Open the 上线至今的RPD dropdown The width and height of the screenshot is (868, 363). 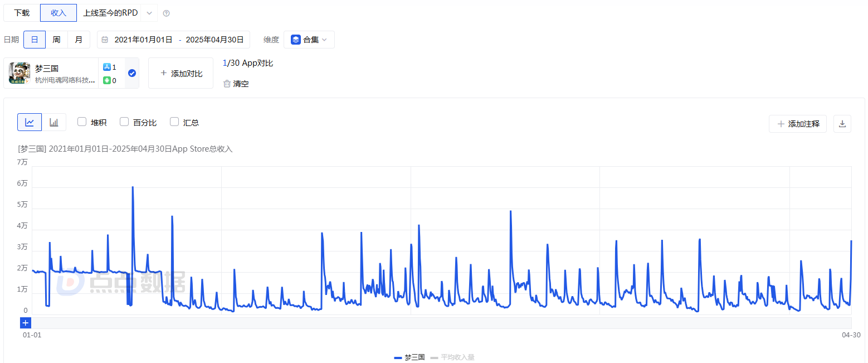tap(149, 13)
